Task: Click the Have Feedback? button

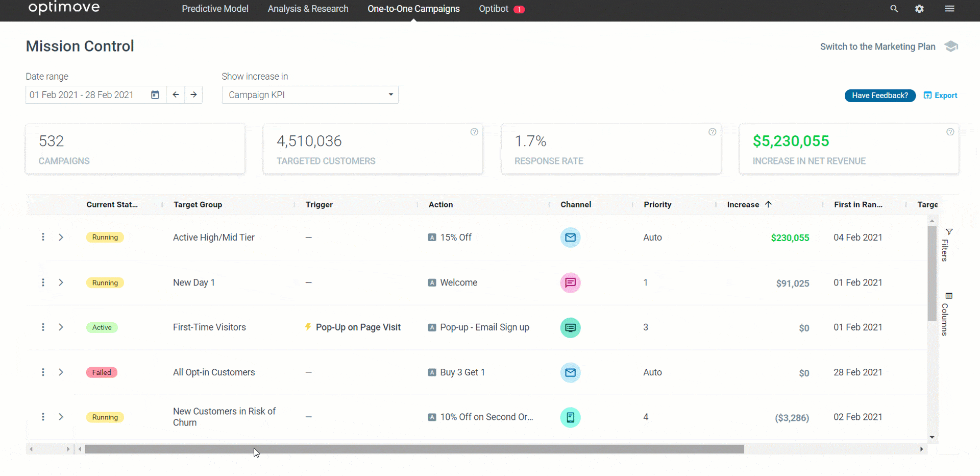Action: click(880, 96)
